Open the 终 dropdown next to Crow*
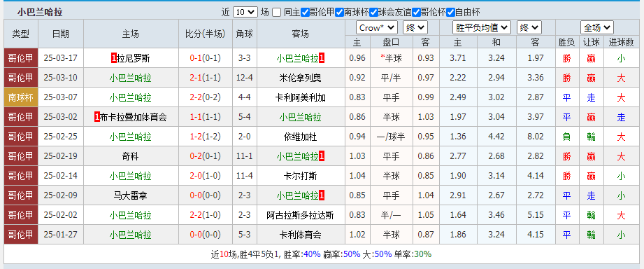 415,27
